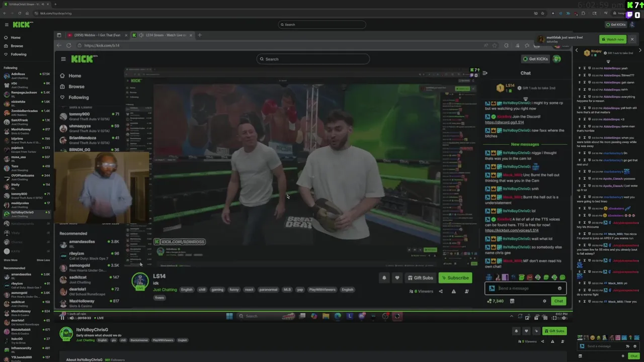Open the currently highlighted ItsYoBoyChrisG sidebar entry
The width and height of the screenshot is (644, 362).
click(26, 214)
